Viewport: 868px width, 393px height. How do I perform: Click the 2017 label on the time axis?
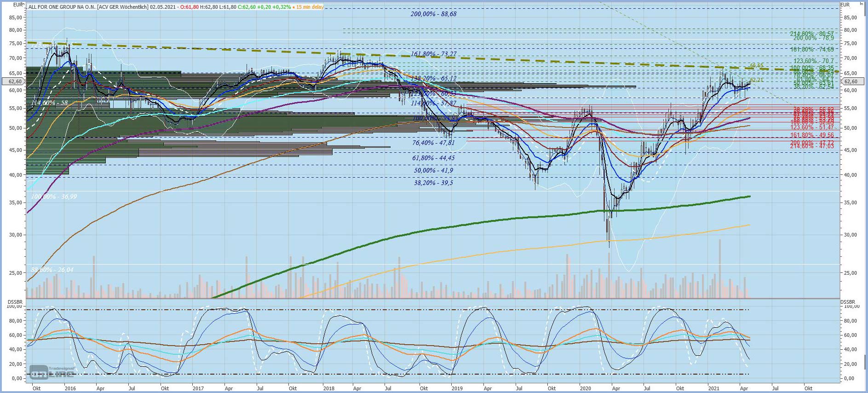pyautogui.click(x=198, y=388)
